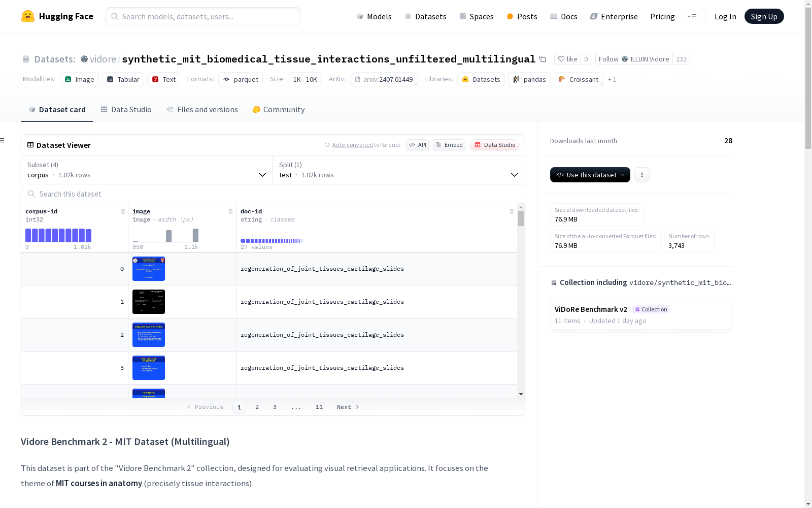The height and width of the screenshot is (508, 812).
Task: Select the 1K - 10K size tag
Action: coord(305,79)
